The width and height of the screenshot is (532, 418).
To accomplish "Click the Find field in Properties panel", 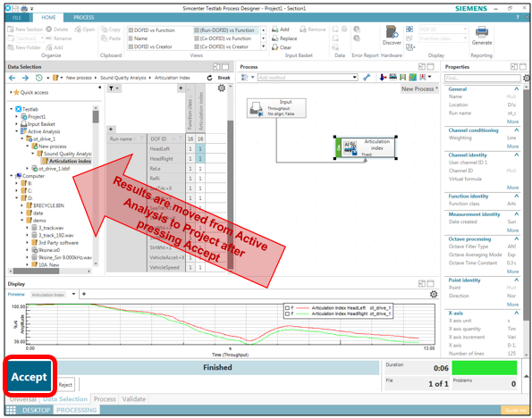I will [482, 79].
